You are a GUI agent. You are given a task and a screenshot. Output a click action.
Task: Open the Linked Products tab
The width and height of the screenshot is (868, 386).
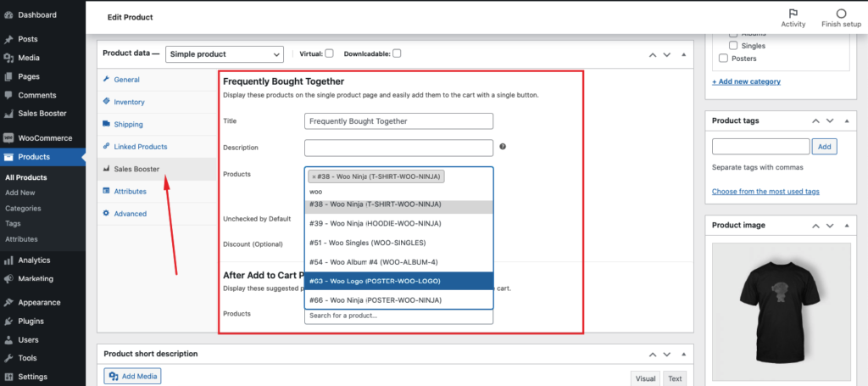(157, 147)
